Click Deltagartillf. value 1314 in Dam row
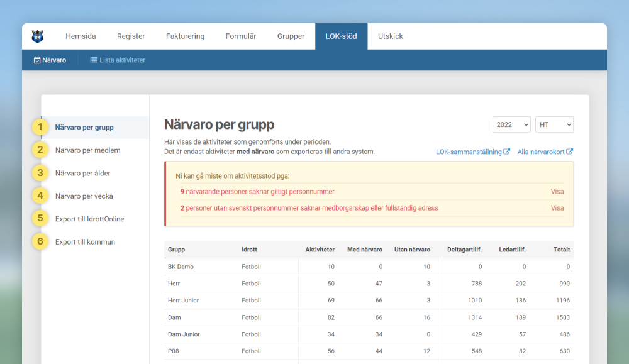629x364 pixels. (475, 317)
